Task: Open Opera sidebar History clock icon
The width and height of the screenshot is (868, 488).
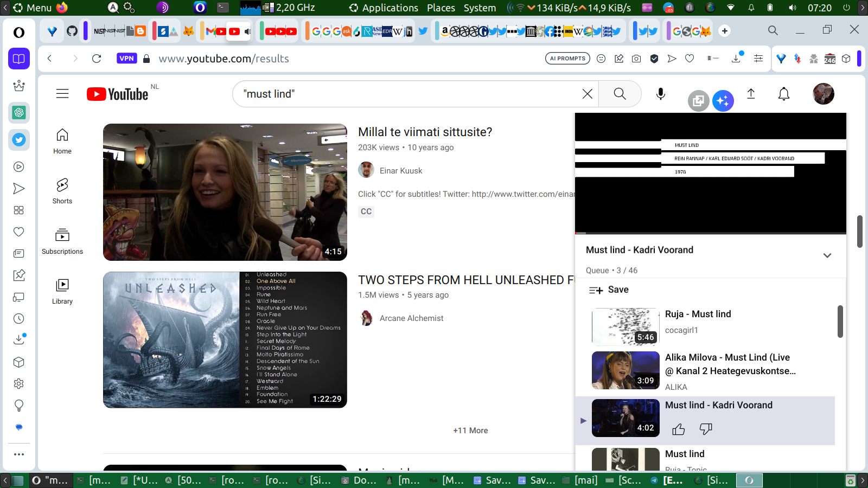Action: pos(19,319)
